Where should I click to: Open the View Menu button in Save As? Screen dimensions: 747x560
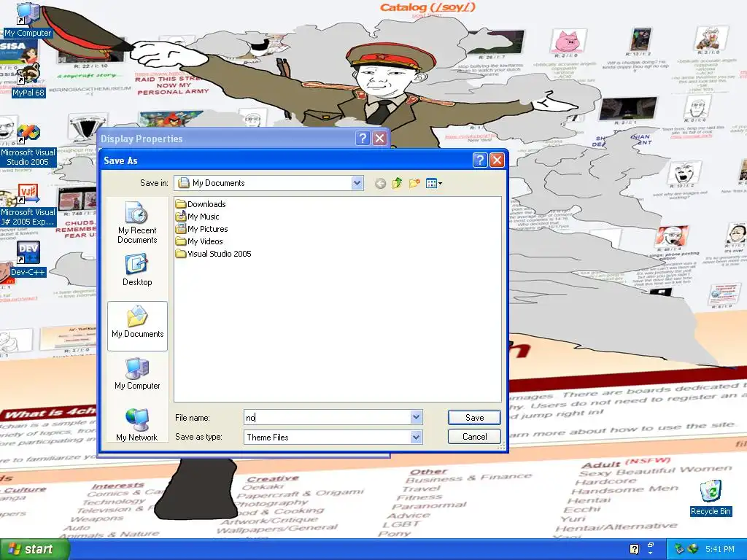pos(433,183)
